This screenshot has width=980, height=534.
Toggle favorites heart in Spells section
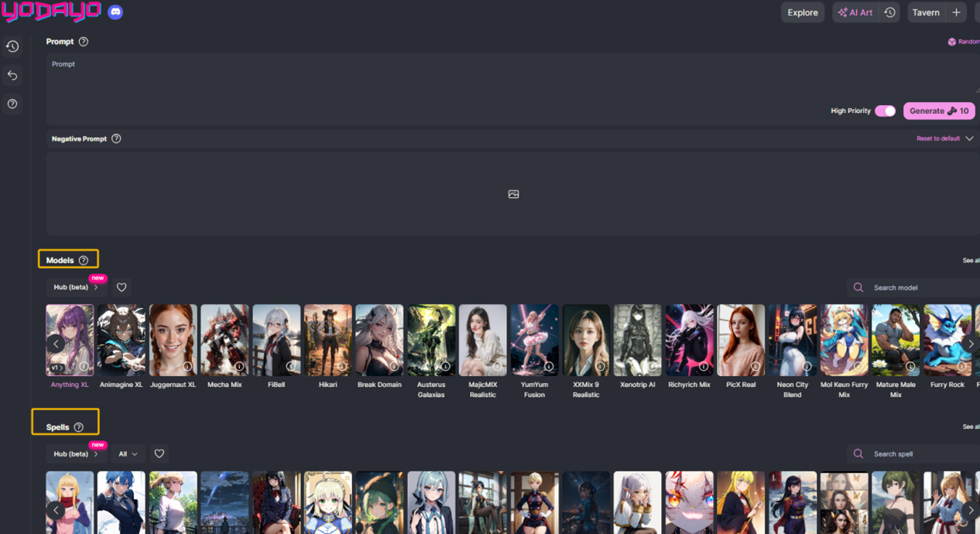pyautogui.click(x=159, y=454)
